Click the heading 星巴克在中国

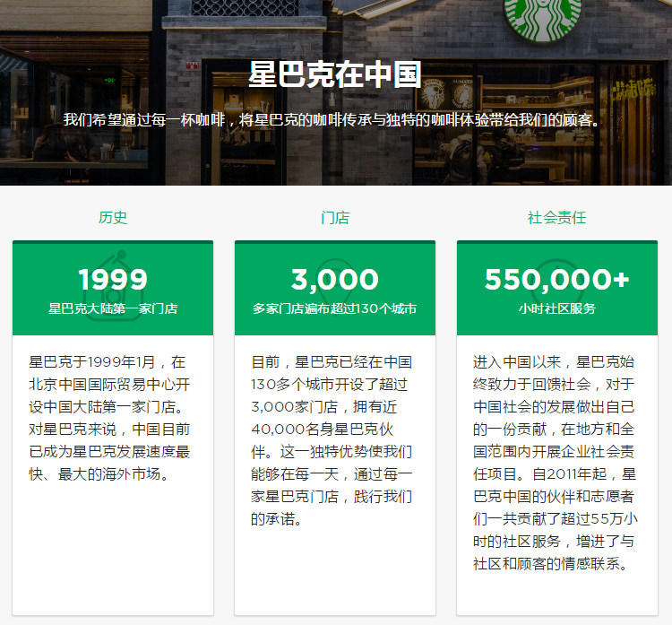(335, 74)
